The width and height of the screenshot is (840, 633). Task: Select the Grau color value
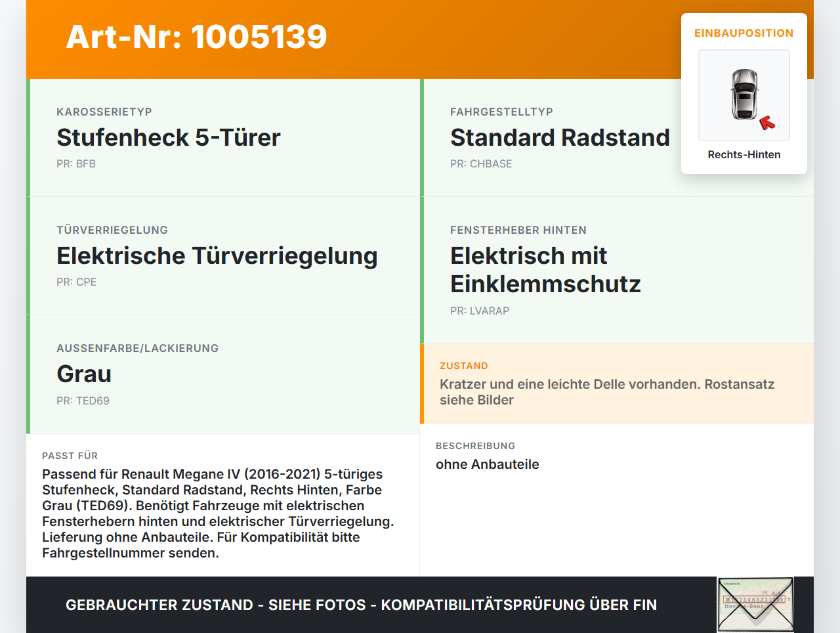coord(84,374)
